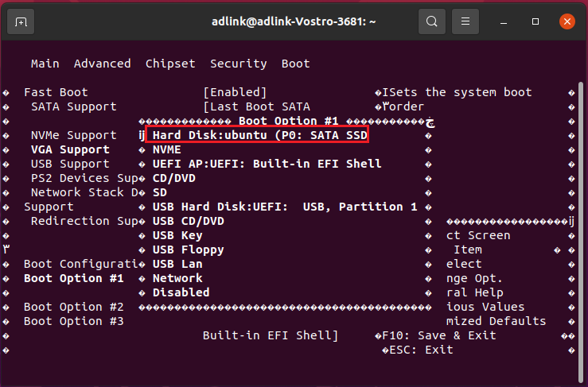Toggle Fast Boot Enabled value
The width and height of the screenshot is (588, 387).
point(235,92)
